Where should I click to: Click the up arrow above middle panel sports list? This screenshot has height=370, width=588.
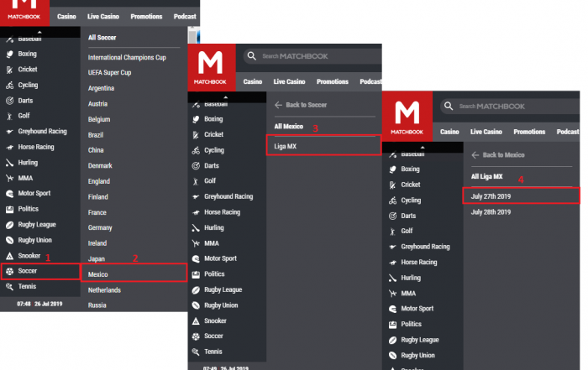226,97
